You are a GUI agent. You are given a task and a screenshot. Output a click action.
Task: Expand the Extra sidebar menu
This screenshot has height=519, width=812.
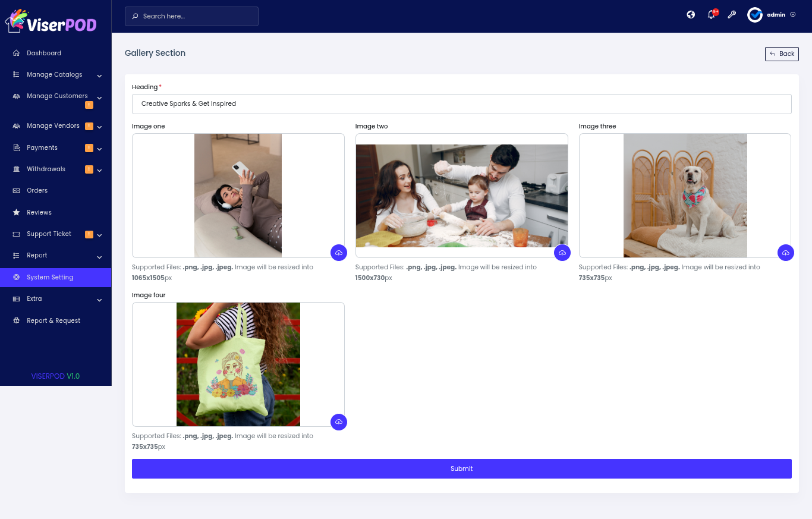pos(34,299)
